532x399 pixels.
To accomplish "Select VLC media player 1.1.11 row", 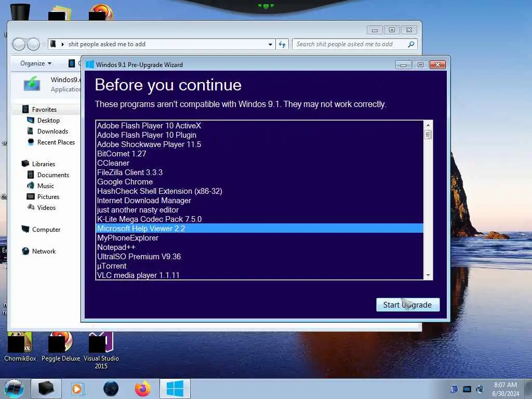I will pyautogui.click(x=260, y=275).
